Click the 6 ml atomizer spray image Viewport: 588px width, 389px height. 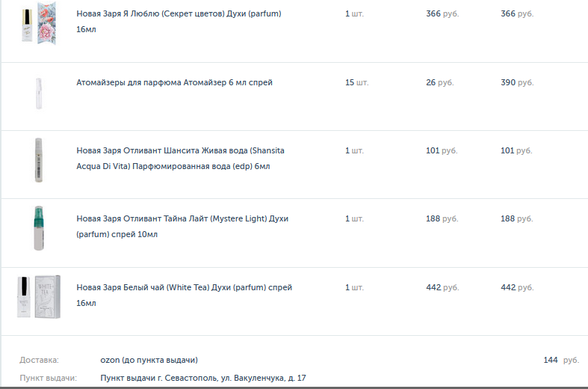click(39, 94)
